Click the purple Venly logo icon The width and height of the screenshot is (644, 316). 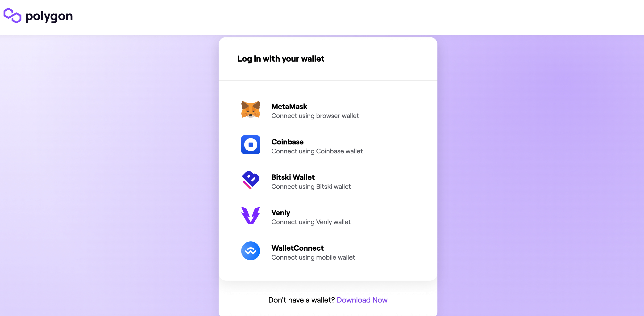250,215
